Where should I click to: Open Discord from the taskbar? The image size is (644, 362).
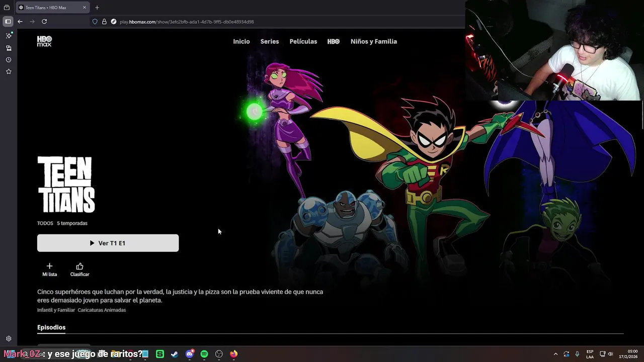[189, 354]
